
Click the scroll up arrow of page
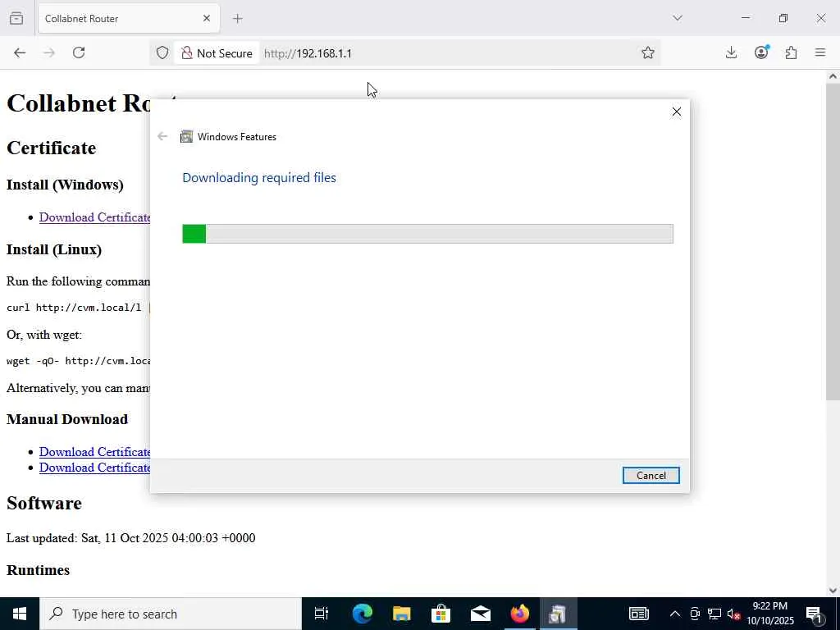point(833,76)
